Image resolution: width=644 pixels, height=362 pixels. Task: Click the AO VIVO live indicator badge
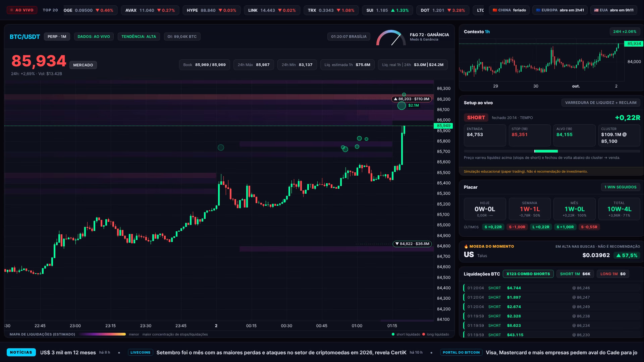pyautogui.click(x=22, y=10)
